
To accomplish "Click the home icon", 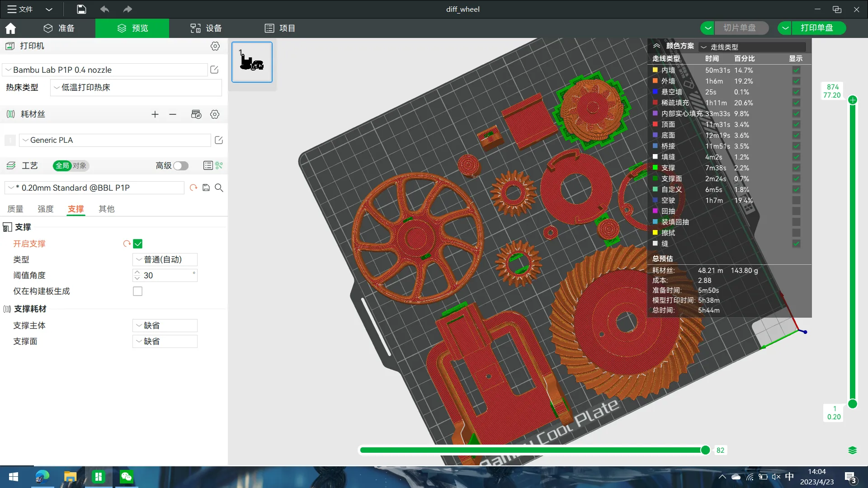I will [x=10, y=28].
